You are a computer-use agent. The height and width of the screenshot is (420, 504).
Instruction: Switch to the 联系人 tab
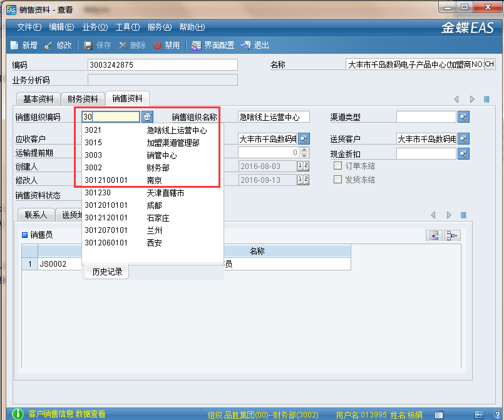point(36,215)
